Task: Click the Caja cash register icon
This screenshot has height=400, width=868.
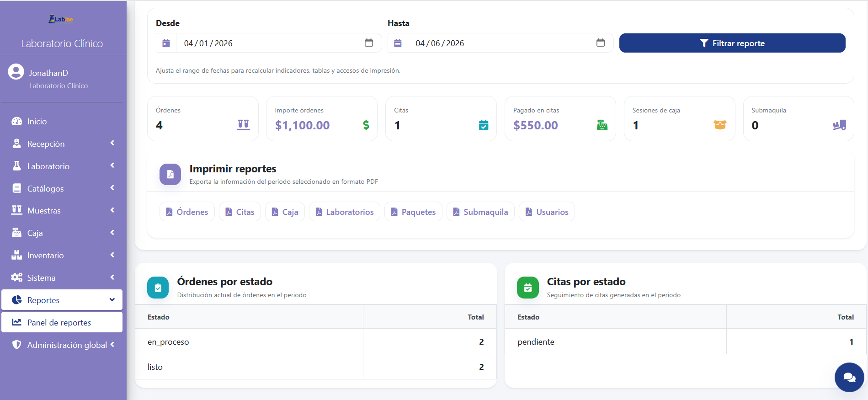Action: 17,233
